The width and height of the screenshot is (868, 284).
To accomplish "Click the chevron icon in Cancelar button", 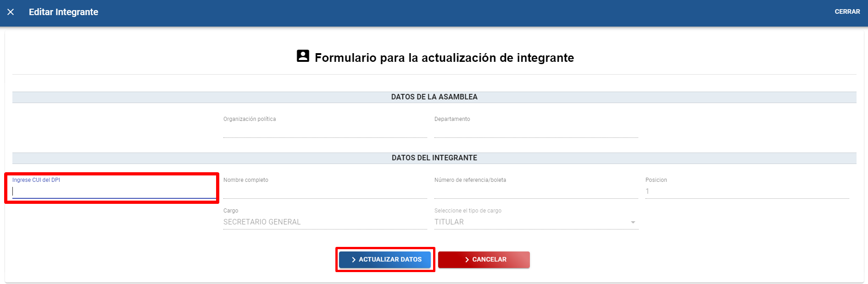I will pyautogui.click(x=467, y=260).
